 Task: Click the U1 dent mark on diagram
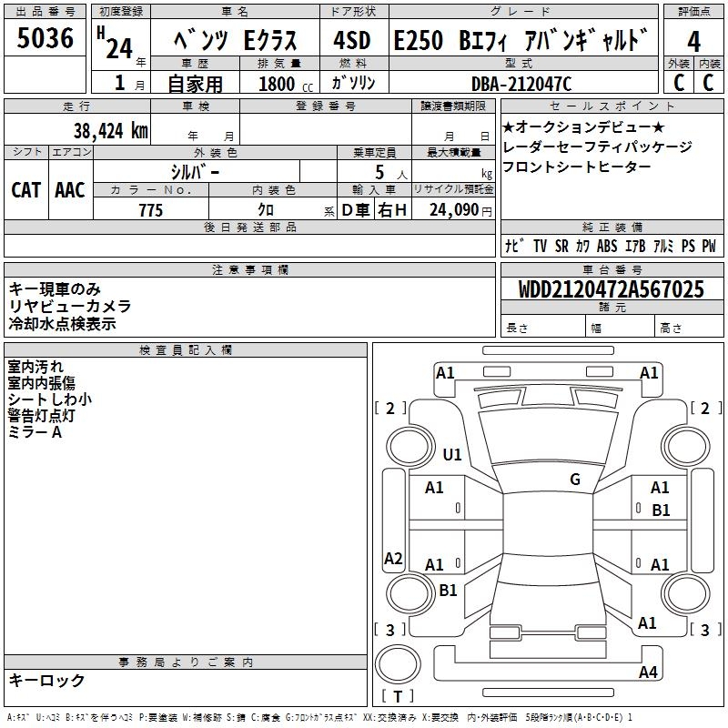451,454
